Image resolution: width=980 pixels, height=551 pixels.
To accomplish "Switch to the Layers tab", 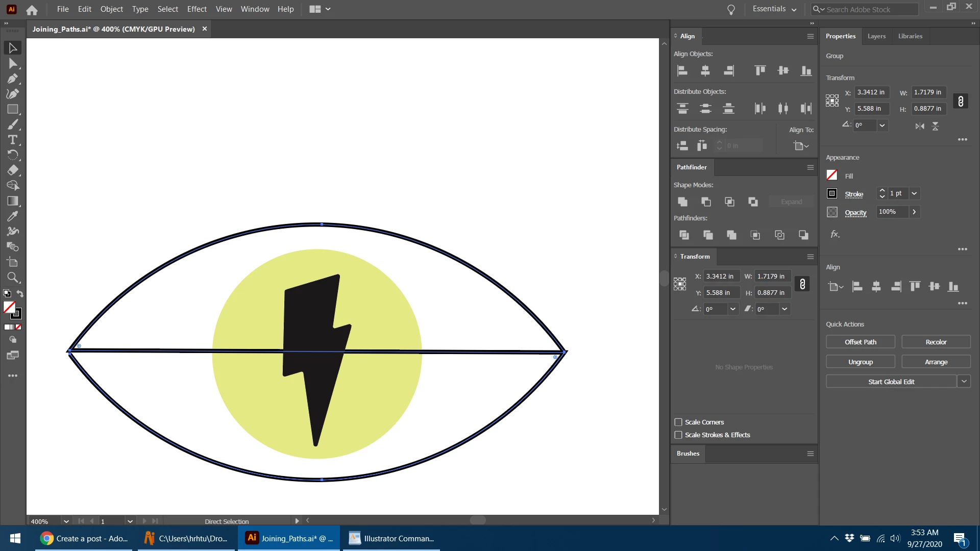I will click(876, 36).
